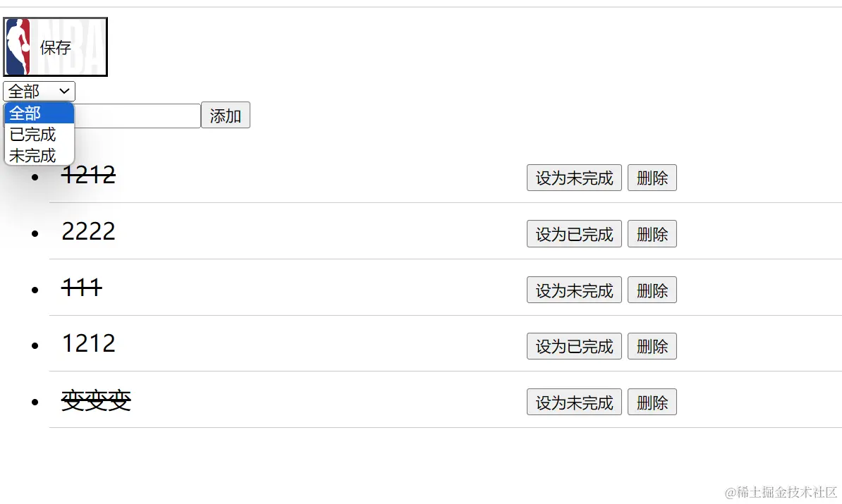Delete the second unstruck 1212 item
The width and height of the screenshot is (842, 504).
(x=652, y=346)
